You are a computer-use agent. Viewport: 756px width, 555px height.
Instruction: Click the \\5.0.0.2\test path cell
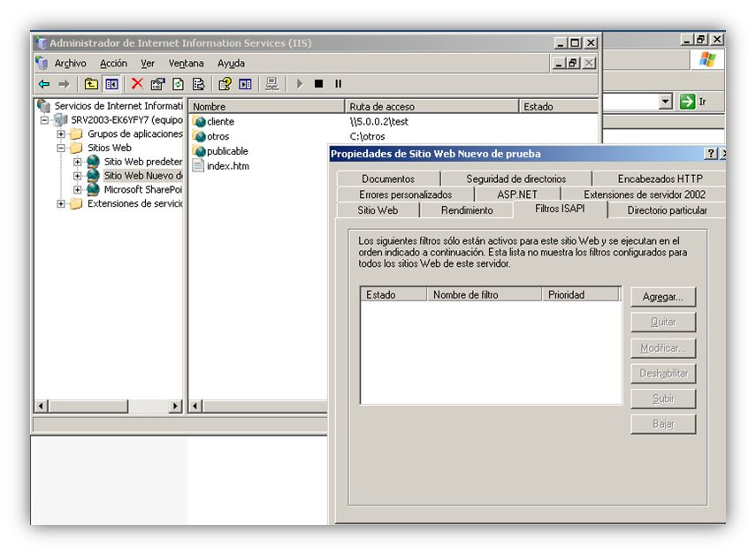379,122
